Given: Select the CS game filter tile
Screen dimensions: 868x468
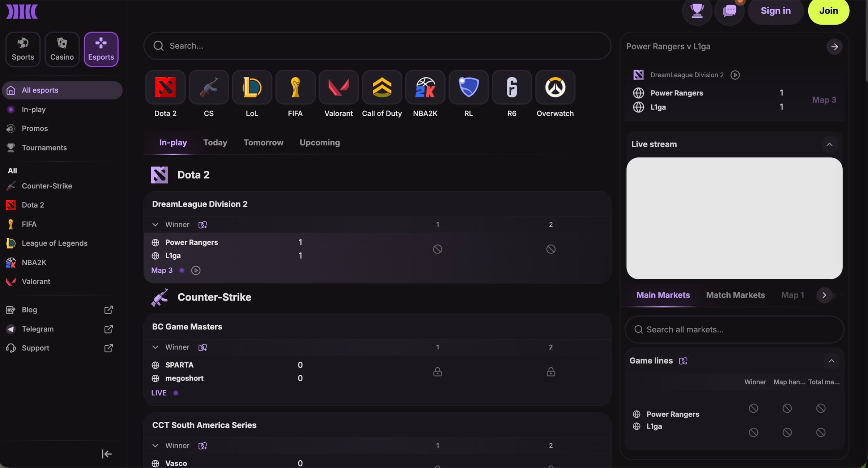Looking at the screenshot, I should (x=209, y=87).
